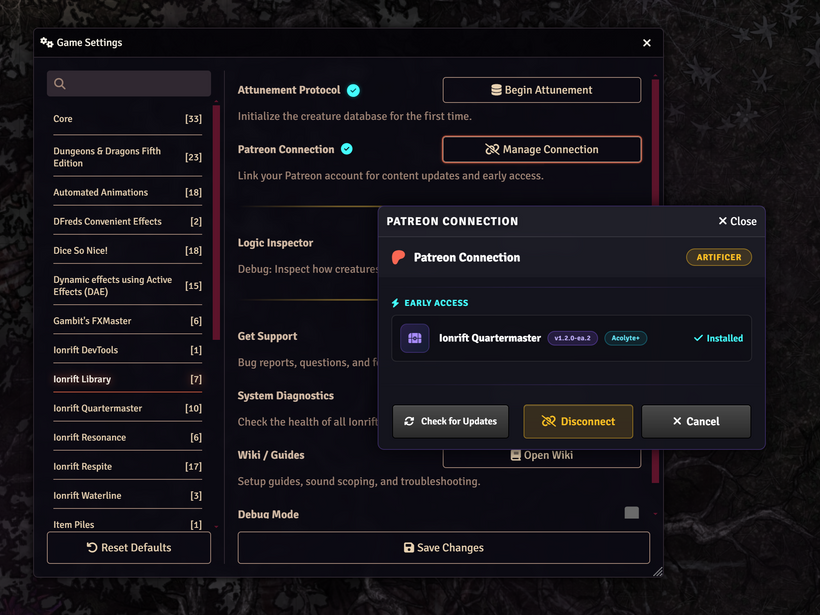
Task: Click the Patreon logo icon in dialog
Action: (x=400, y=257)
